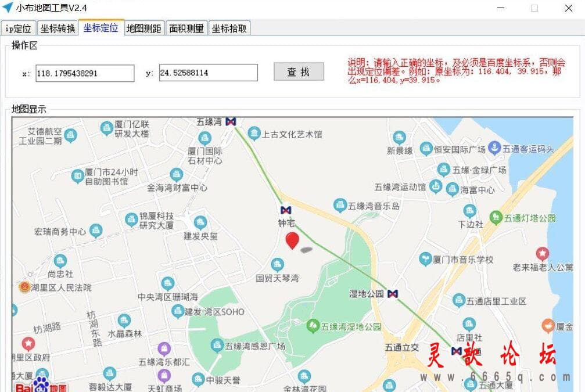Screen dimensions: 585x392
Task: Click the 厦门市24小时自助图书馆 icon
Action: (x=78, y=176)
